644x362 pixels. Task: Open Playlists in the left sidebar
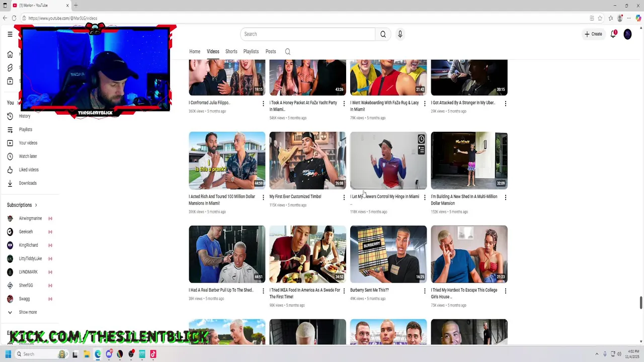(x=25, y=130)
